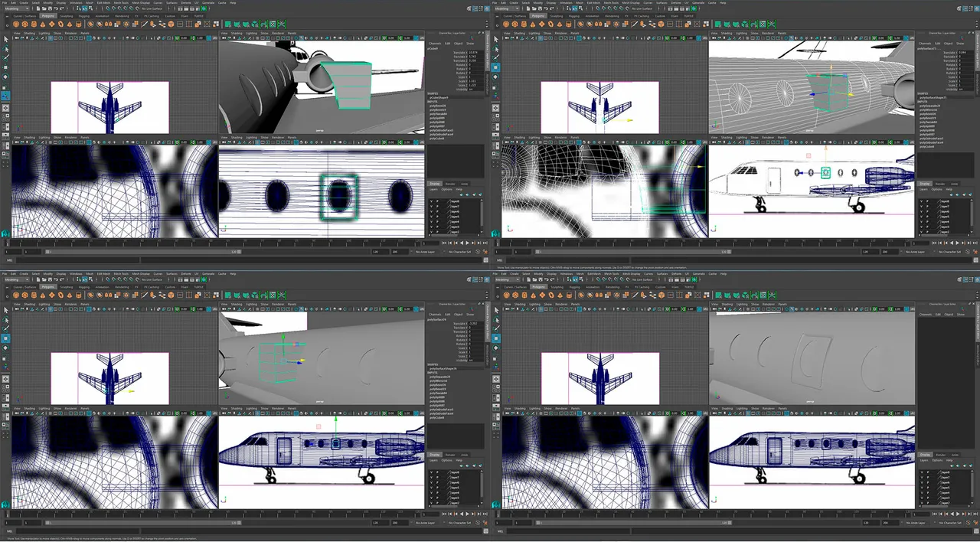Open Layers menu in bottom-left layer editor

coord(433,460)
